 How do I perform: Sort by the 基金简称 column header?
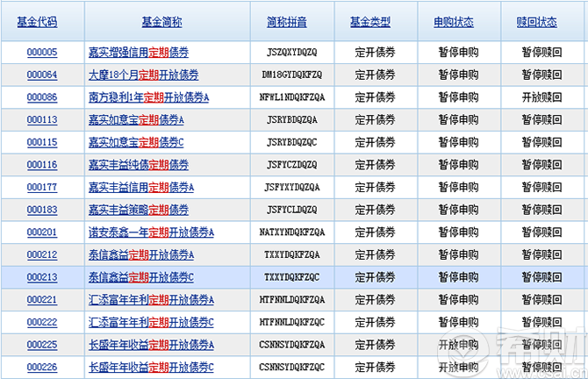pos(162,22)
